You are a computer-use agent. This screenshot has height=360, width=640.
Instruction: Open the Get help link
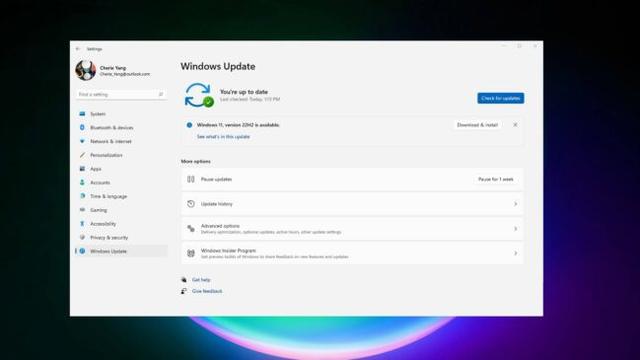[201, 280]
